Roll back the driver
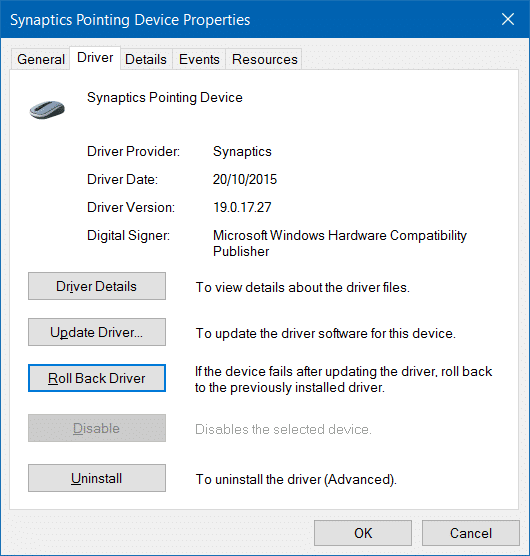This screenshot has height=556, width=530. coord(97,378)
